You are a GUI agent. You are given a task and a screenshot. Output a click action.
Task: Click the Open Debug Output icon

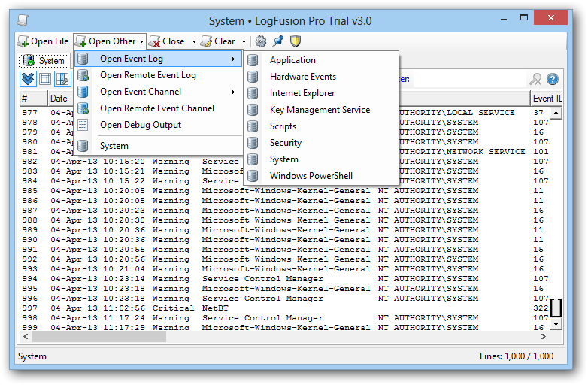point(83,125)
